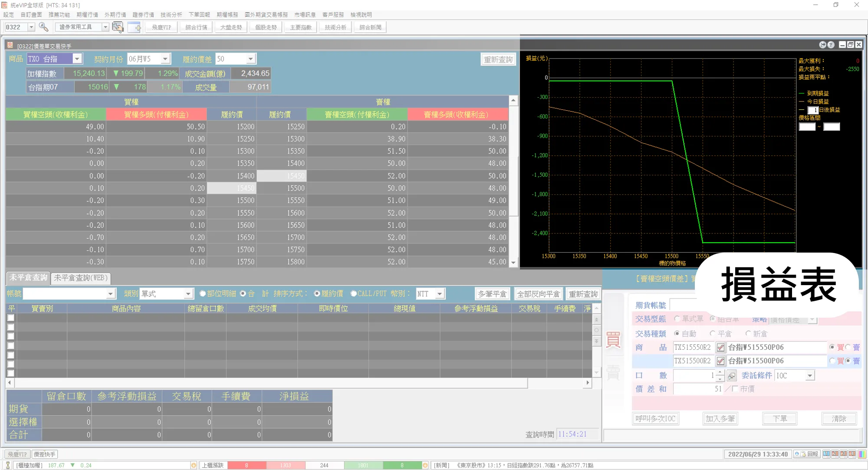Click the help question mark icon on chart panel
This screenshot has width=868, height=470.
coord(831,45)
